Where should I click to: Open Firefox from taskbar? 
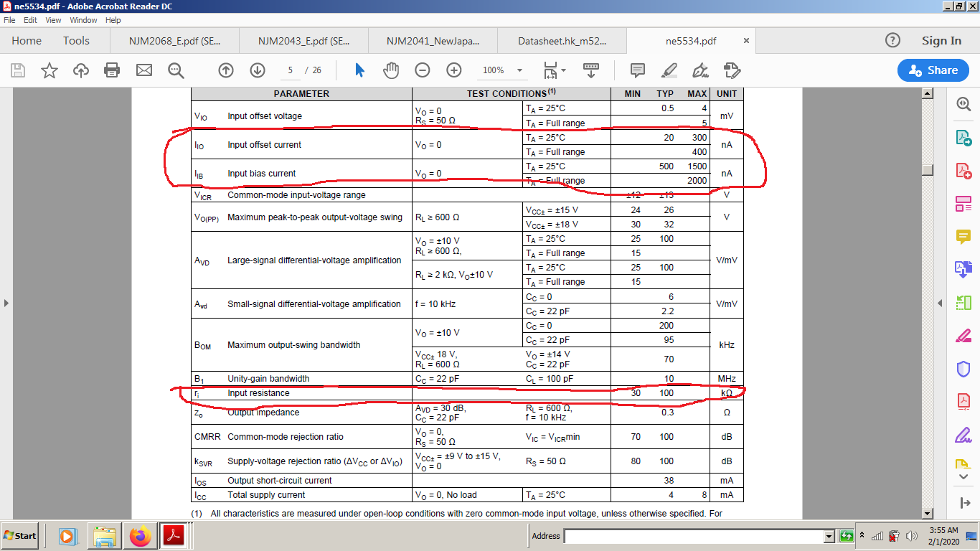click(x=140, y=536)
